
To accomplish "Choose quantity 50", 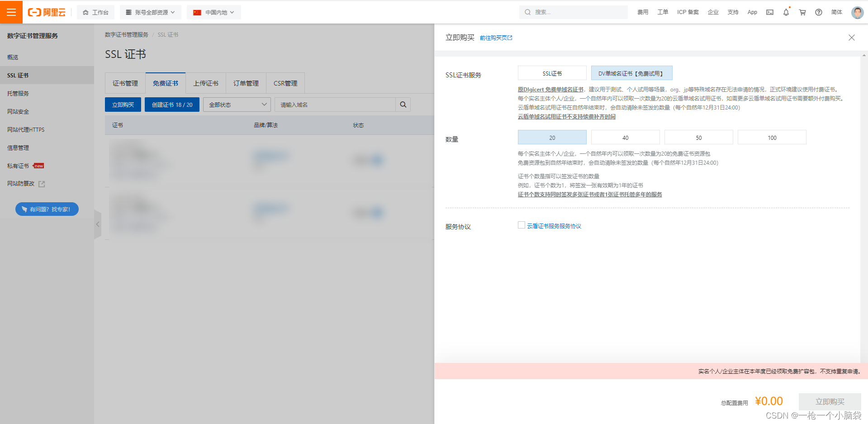I will point(699,138).
